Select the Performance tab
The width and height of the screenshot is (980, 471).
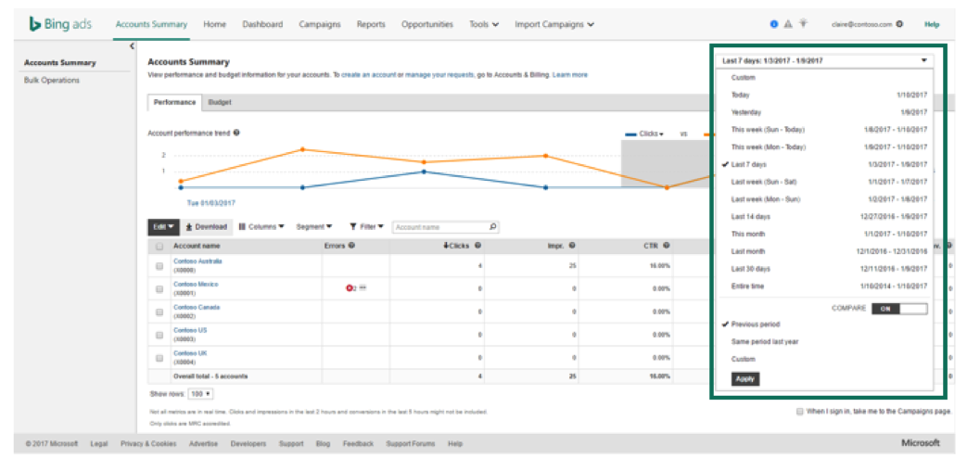pos(175,102)
